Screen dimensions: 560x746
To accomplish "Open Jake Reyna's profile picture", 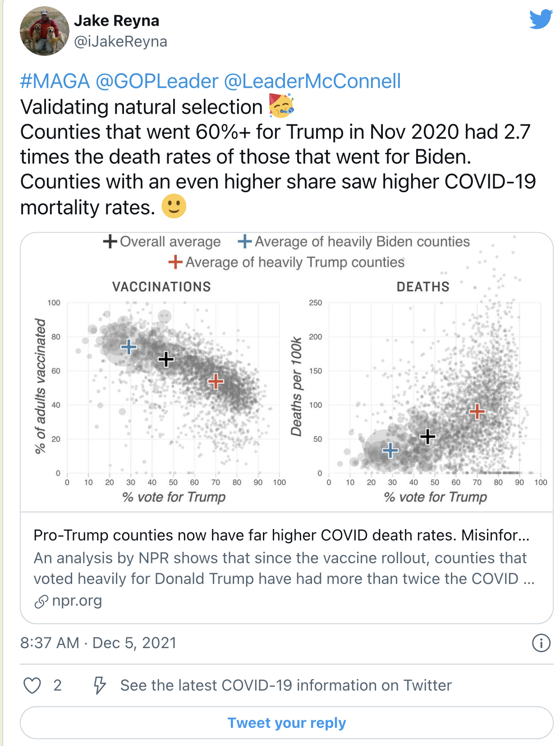I will click(x=44, y=31).
